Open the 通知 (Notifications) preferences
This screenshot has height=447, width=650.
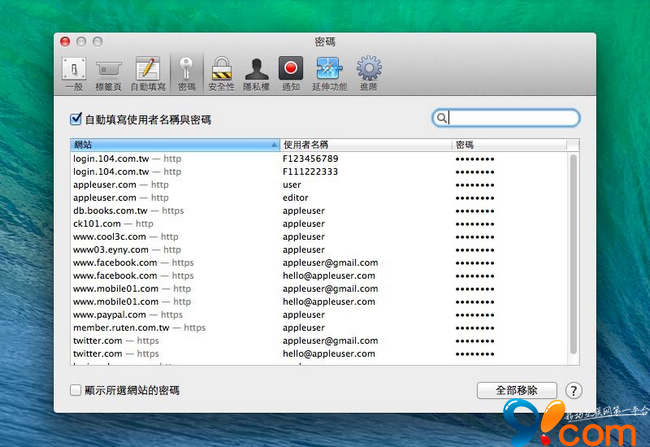click(x=291, y=72)
